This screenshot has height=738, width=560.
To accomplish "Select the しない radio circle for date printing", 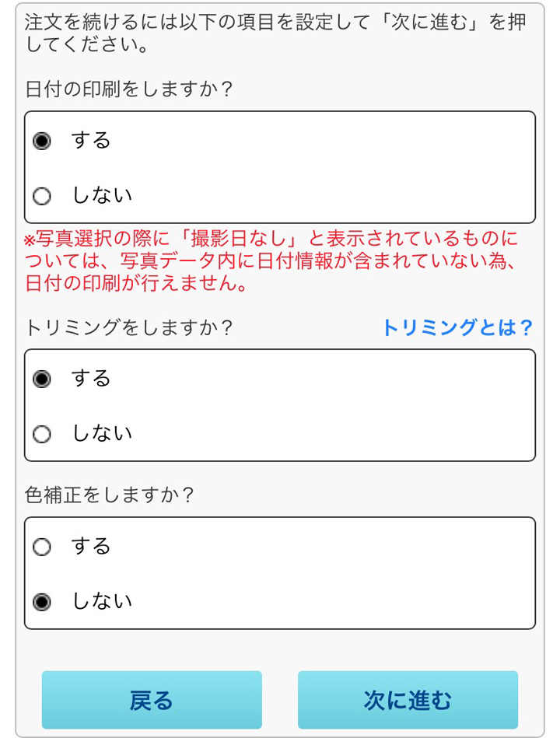I will (x=42, y=197).
